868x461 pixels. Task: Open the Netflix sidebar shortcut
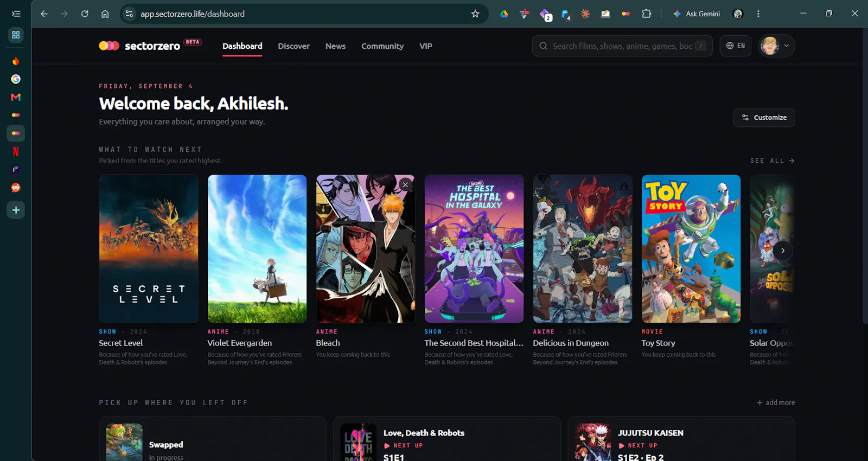[x=16, y=151]
